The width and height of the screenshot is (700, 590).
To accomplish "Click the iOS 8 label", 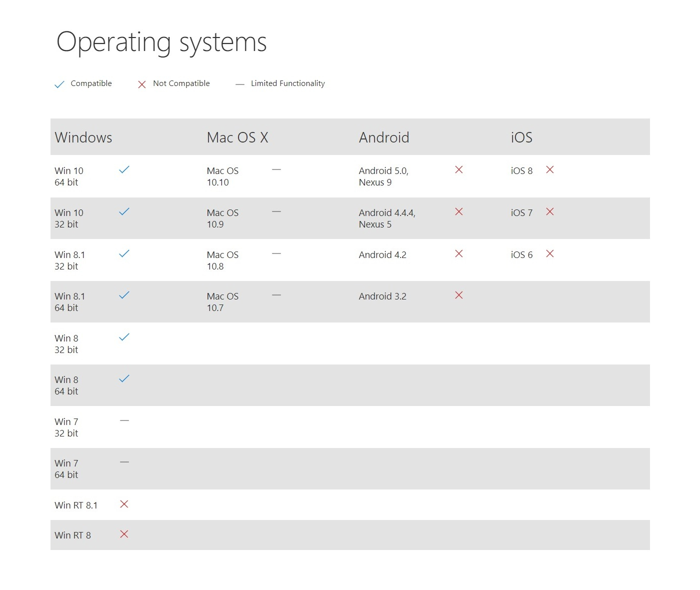I will 521,170.
